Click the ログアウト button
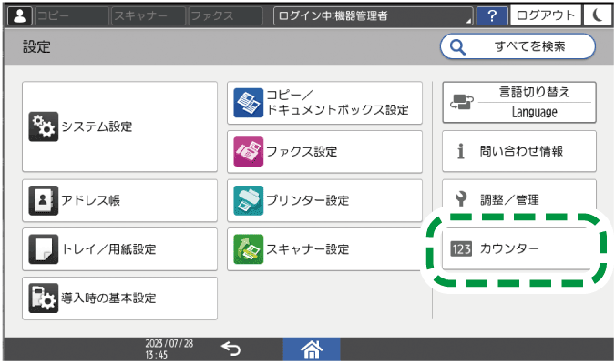615x364 pixels. pyautogui.click(x=546, y=15)
